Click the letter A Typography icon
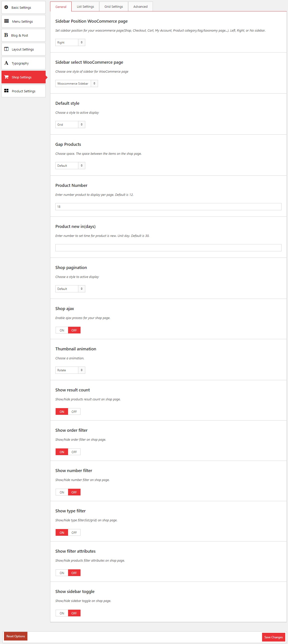Screen dimensions: 288x644 pyautogui.click(x=6, y=63)
